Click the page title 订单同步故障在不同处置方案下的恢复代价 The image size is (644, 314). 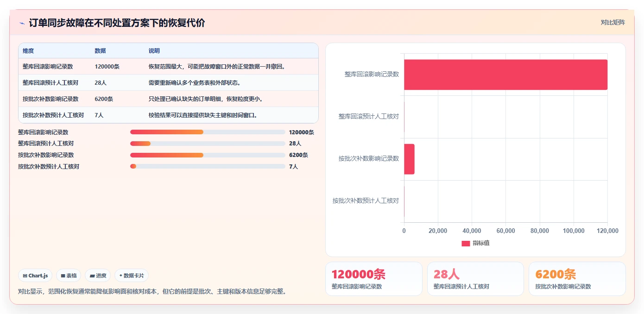point(117,23)
